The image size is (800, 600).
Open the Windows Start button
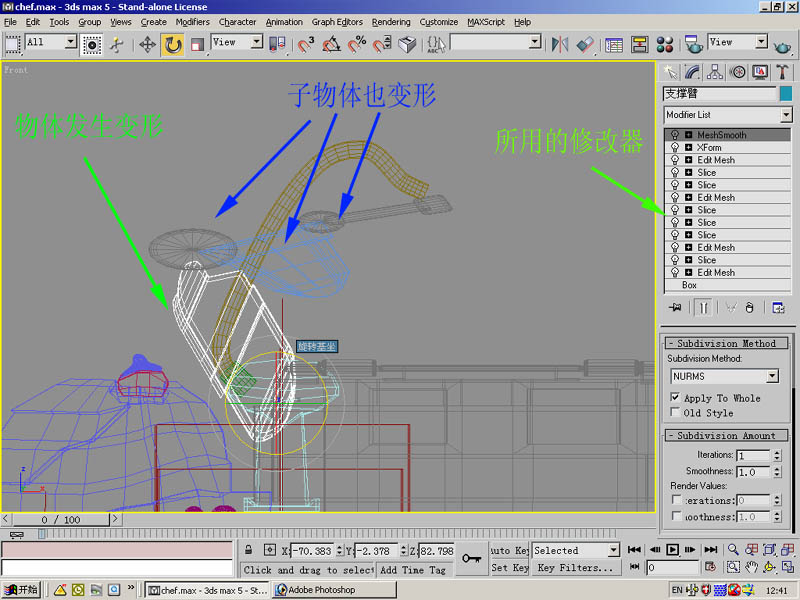21,590
